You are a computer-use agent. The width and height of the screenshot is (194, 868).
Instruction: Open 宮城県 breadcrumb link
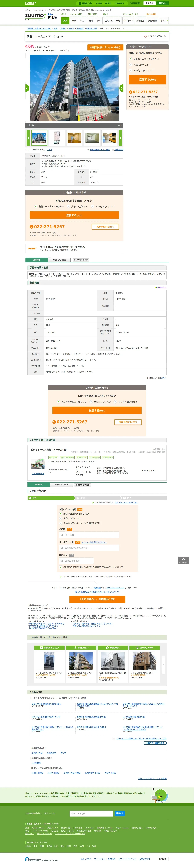point(63,29)
